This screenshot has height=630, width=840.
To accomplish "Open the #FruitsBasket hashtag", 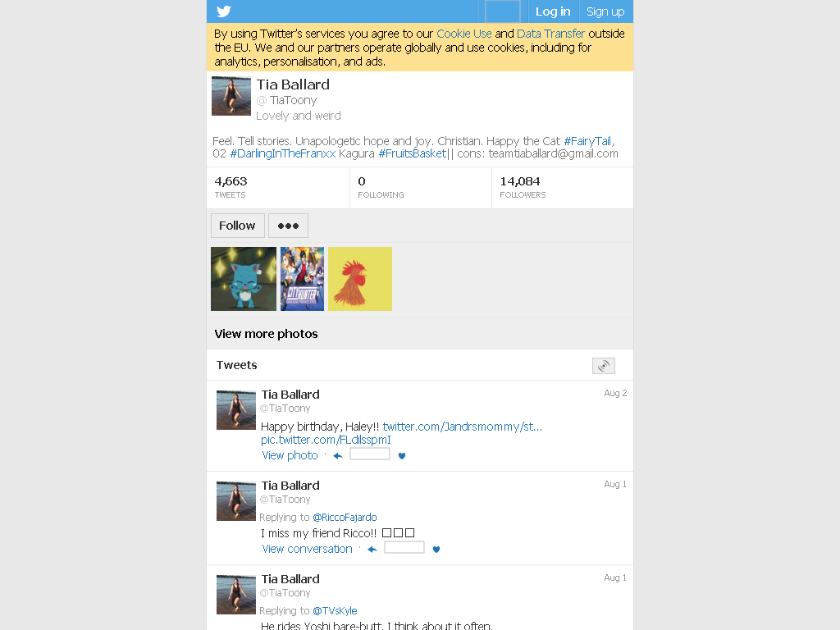I will pos(413,153).
